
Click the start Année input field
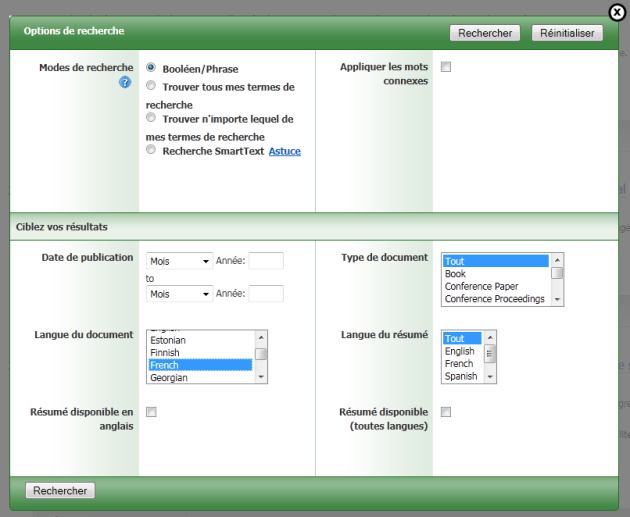point(266,261)
